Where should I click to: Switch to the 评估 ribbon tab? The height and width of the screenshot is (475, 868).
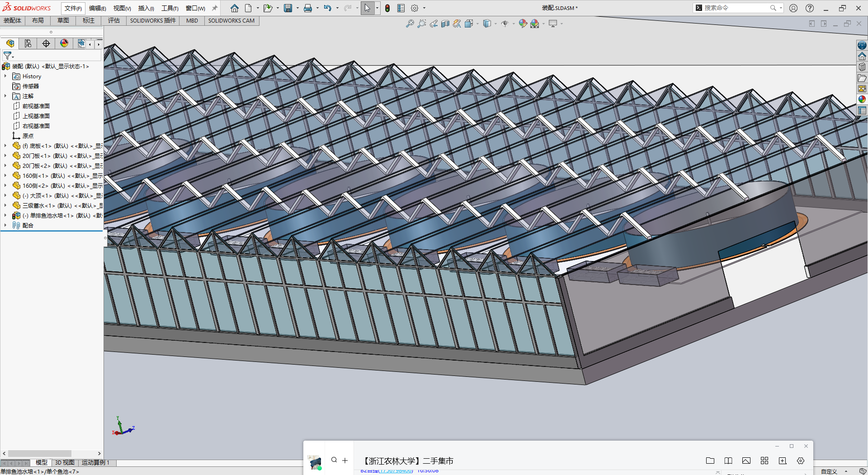tap(114, 20)
